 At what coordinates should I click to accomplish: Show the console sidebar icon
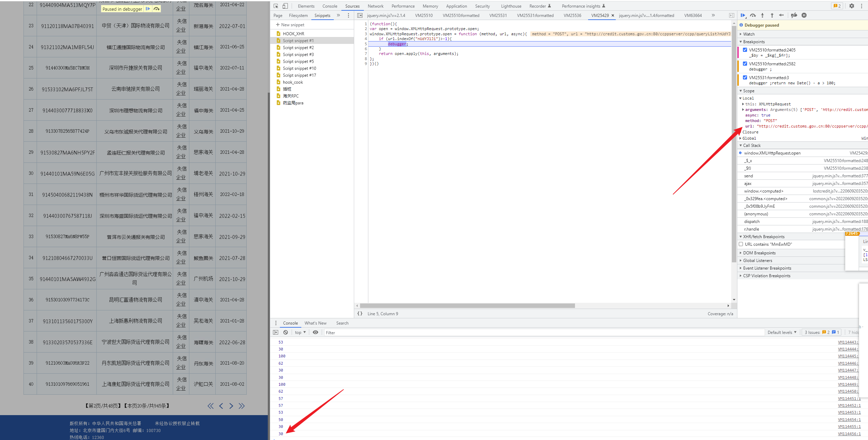pyautogui.click(x=275, y=332)
